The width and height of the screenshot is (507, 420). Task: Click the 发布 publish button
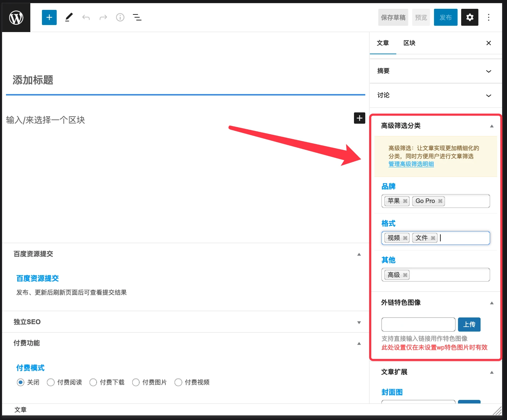tap(445, 17)
